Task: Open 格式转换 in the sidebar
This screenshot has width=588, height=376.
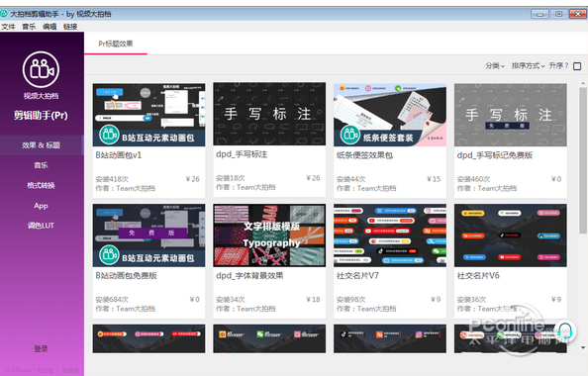Action: pyautogui.click(x=41, y=185)
